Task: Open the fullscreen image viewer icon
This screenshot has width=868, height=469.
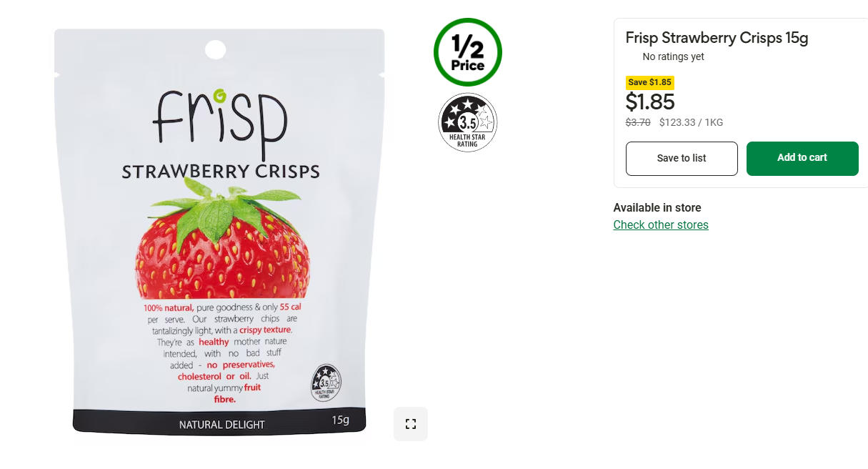Action: 411,424
